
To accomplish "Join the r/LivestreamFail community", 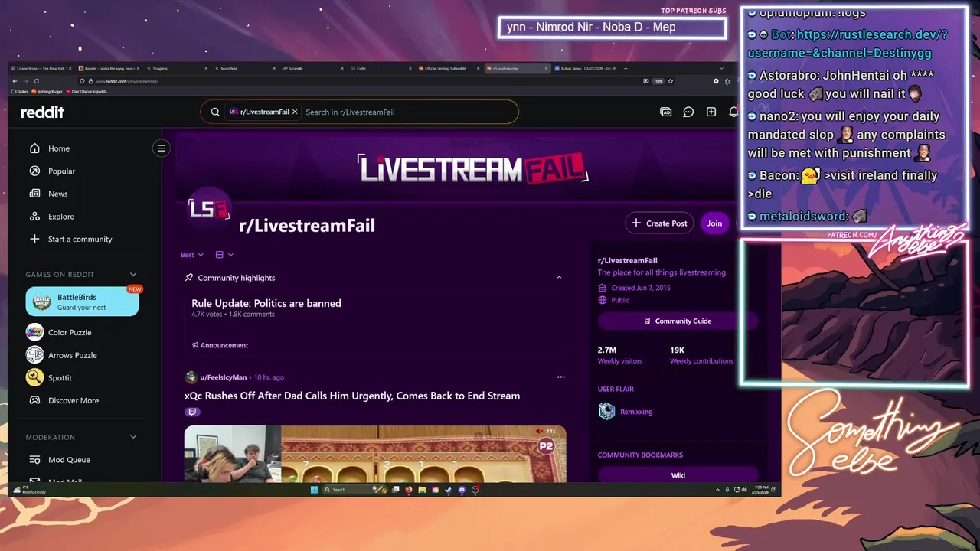I will point(714,223).
